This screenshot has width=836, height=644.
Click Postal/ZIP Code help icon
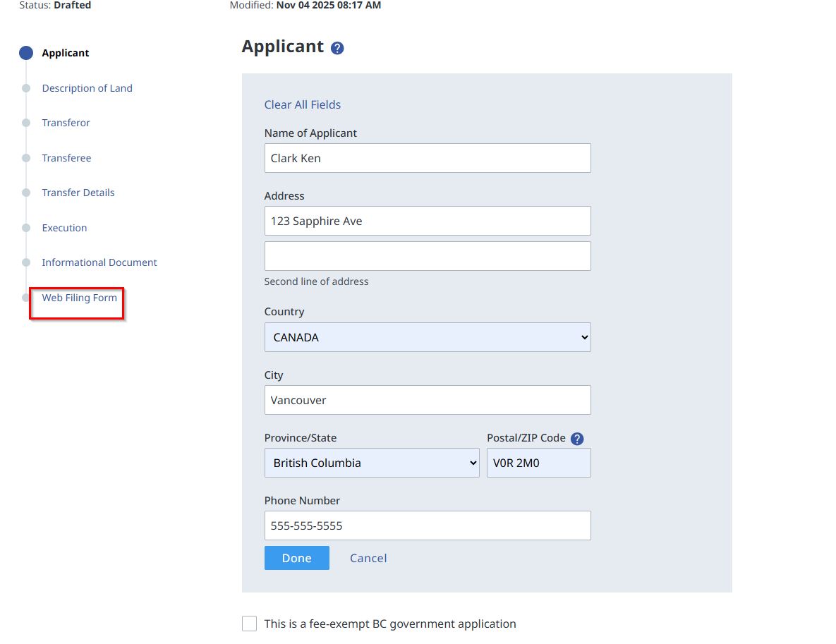click(x=577, y=439)
